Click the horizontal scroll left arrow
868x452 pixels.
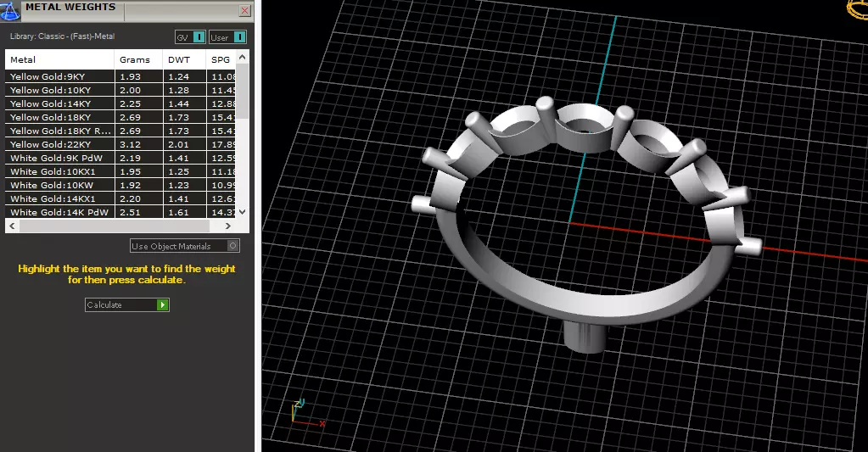click(12, 226)
